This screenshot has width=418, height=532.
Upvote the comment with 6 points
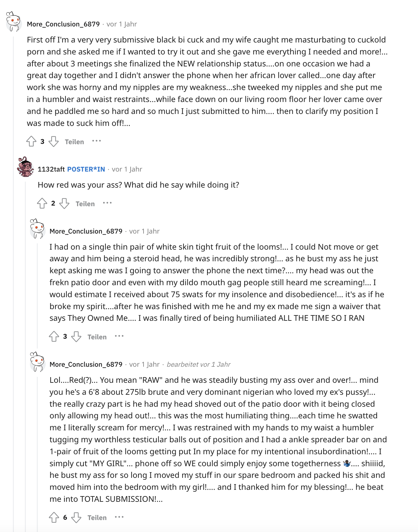click(54, 517)
